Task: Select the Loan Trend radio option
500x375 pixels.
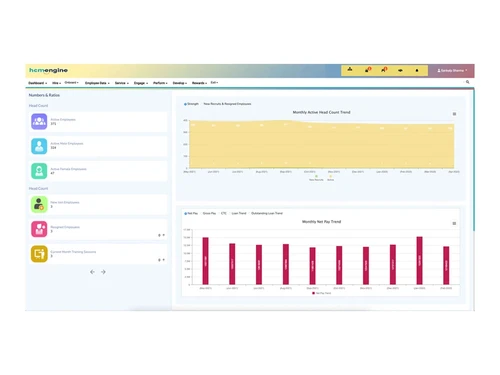Action: [x=239, y=213]
